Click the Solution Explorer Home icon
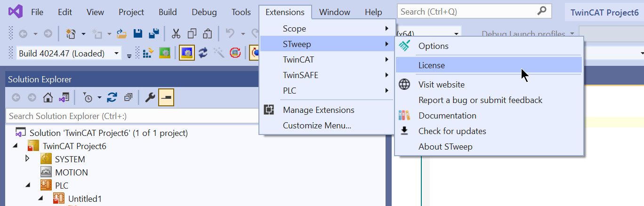644x206 pixels. tap(48, 98)
